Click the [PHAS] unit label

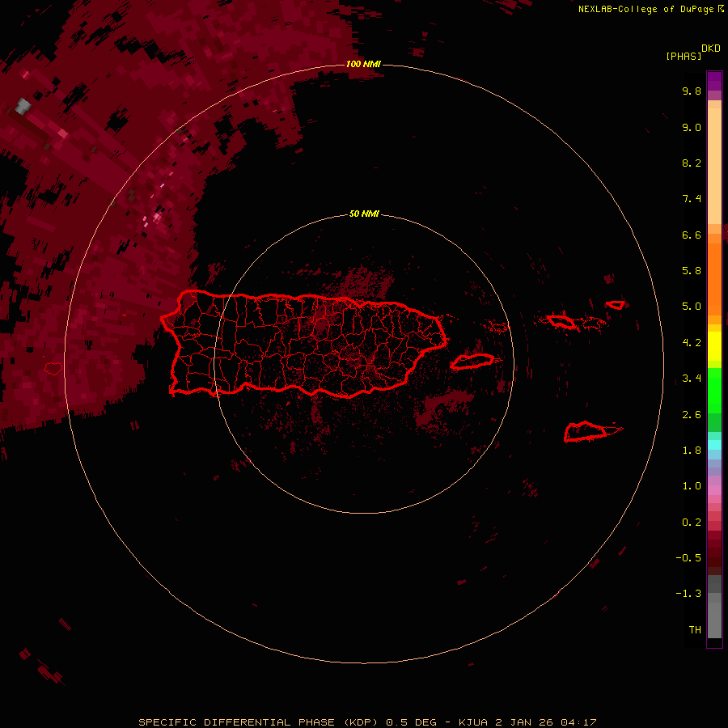tap(684, 56)
